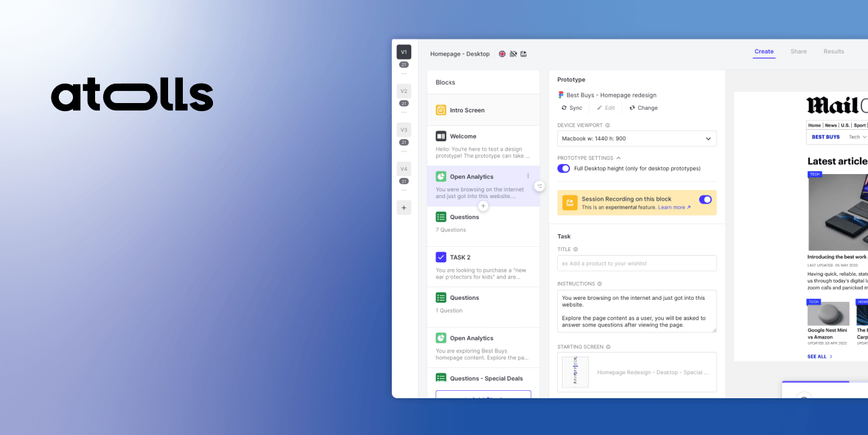Click the Home nav item in preview
The image size is (868, 435).
(x=814, y=125)
